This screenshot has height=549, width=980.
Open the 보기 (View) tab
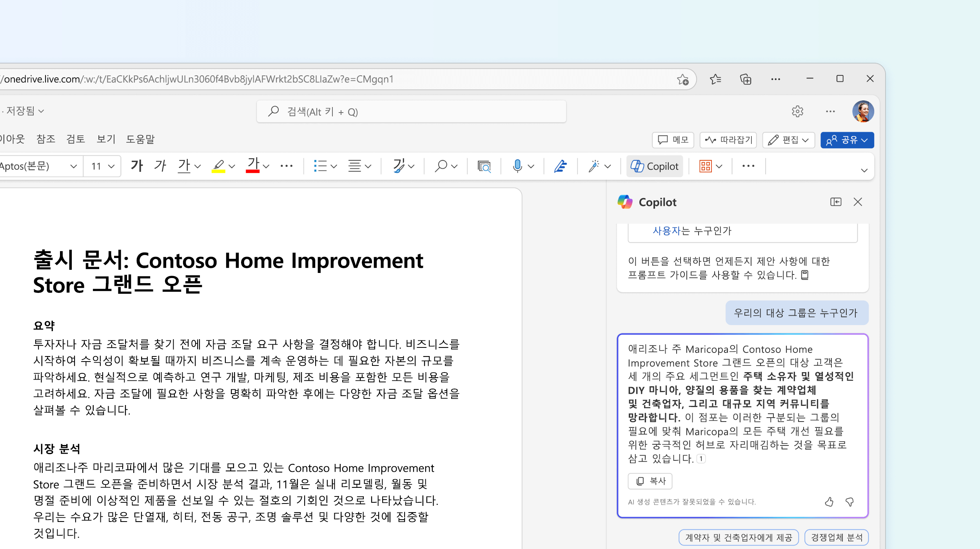tap(106, 139)
